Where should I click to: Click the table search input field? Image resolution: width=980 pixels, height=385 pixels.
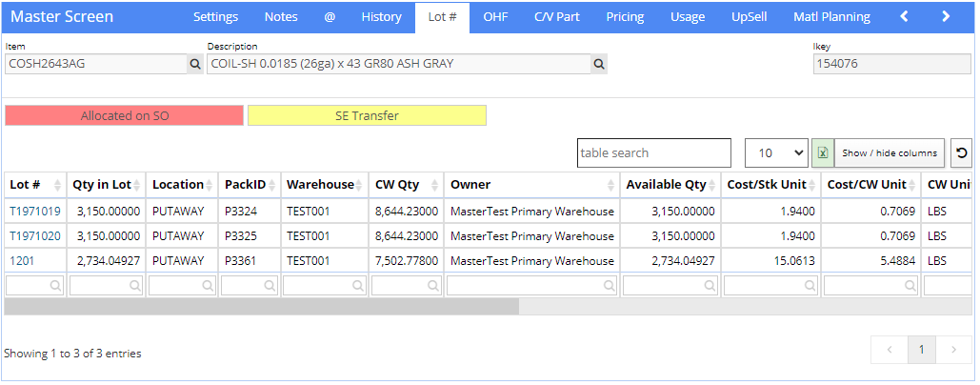coord(653,153)
